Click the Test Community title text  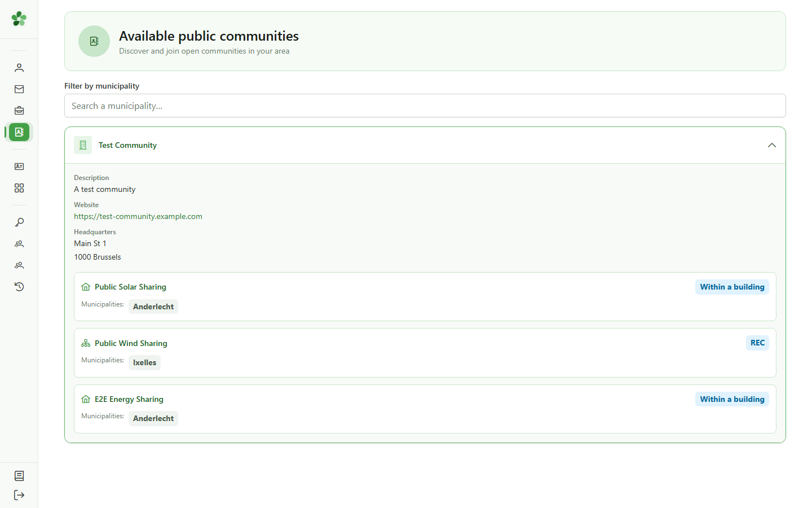click(127, 145)
